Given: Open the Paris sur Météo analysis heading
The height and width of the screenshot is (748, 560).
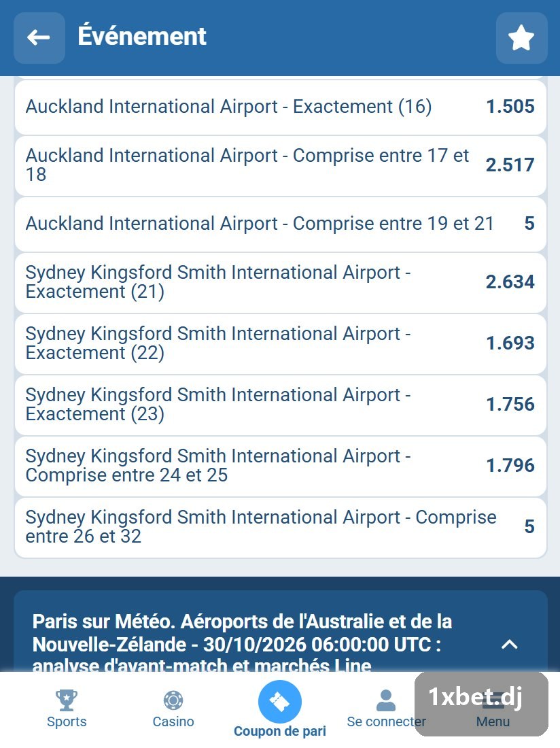Looking at the screenshot, I should tap(242, 643).
